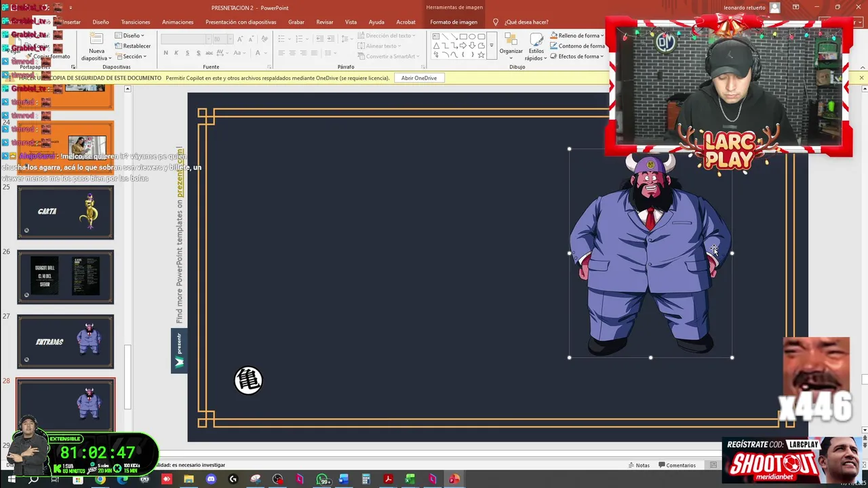Open Relleno de forma dropdown
The image size is (868, 488).
point(576,35)
